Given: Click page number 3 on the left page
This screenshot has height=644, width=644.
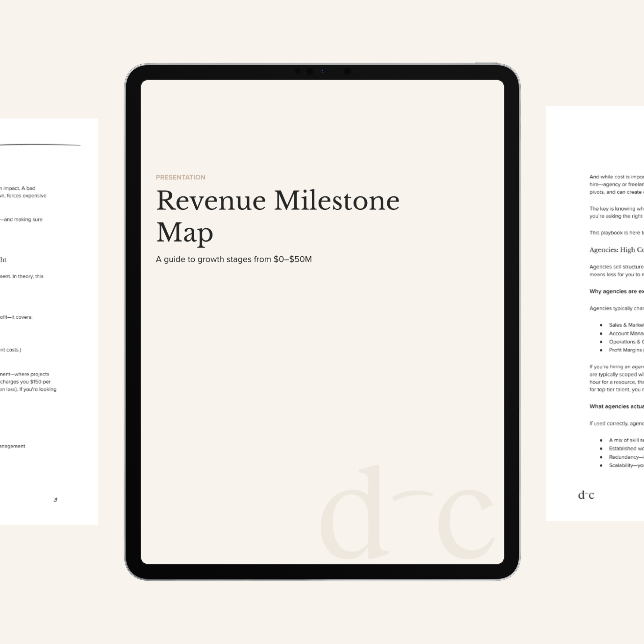Looking at the screenshot, I should (x=55, y=499).
